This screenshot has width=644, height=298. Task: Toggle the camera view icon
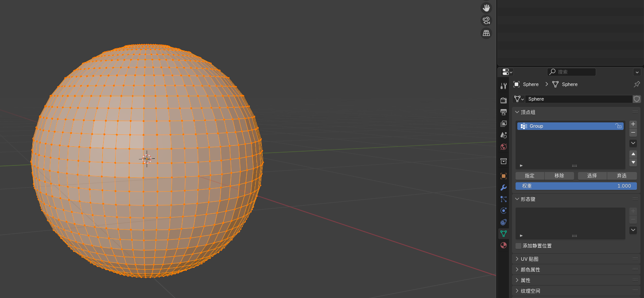coord(486,20)
